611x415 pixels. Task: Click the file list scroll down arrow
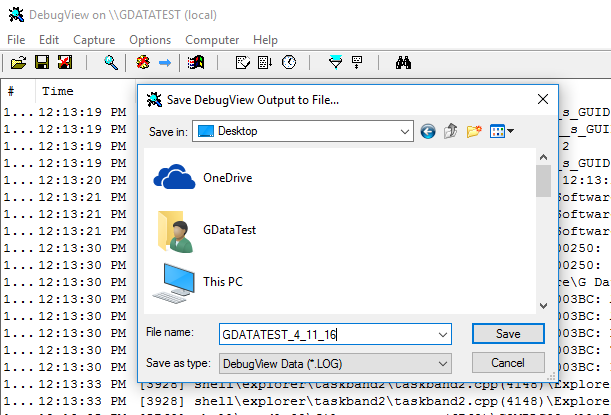click(x=543, y=306)
